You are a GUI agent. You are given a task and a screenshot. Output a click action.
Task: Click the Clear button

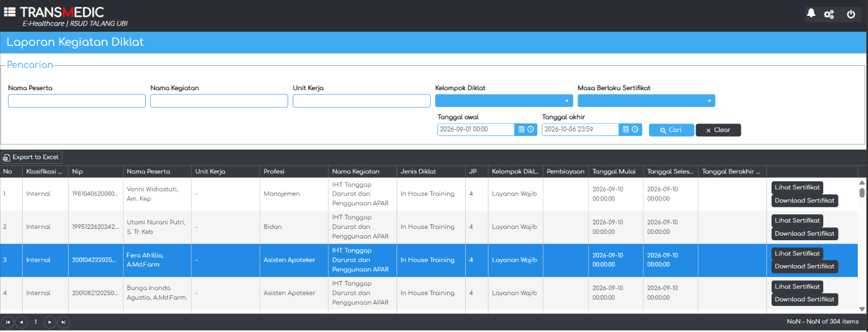tap(718, 130)
